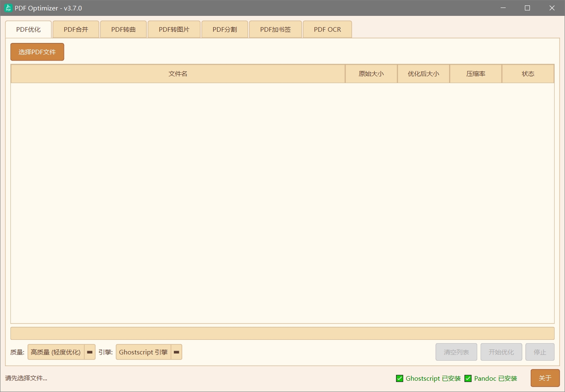565x392 pixels.
Task: Open the PDF加书签 tab
Action: point(275,30)
